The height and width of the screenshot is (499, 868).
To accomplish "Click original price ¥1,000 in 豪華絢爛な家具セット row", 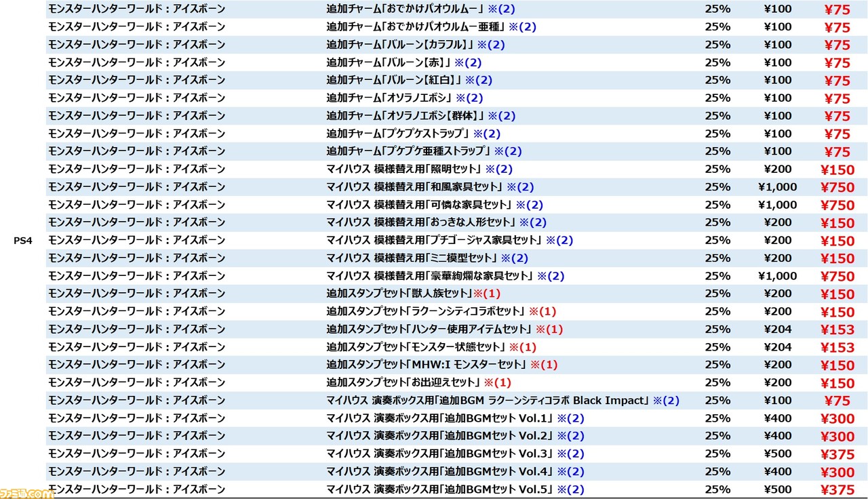I will [x=778, y=276].
